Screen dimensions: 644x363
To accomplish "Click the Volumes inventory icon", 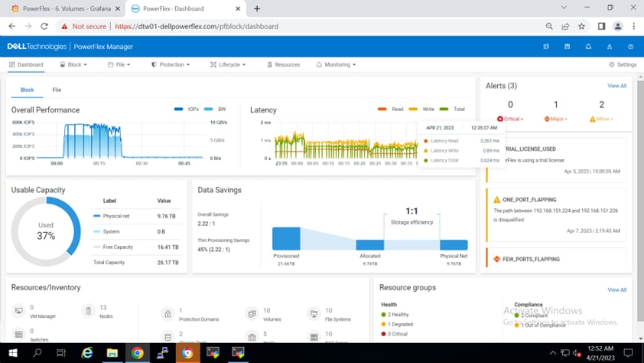I will click(252, 314).
